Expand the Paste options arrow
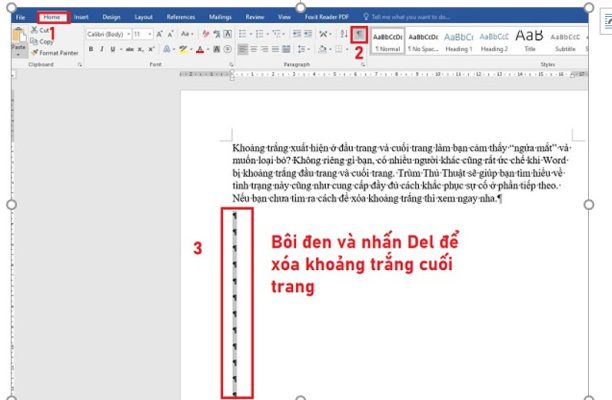 [18, 55]
